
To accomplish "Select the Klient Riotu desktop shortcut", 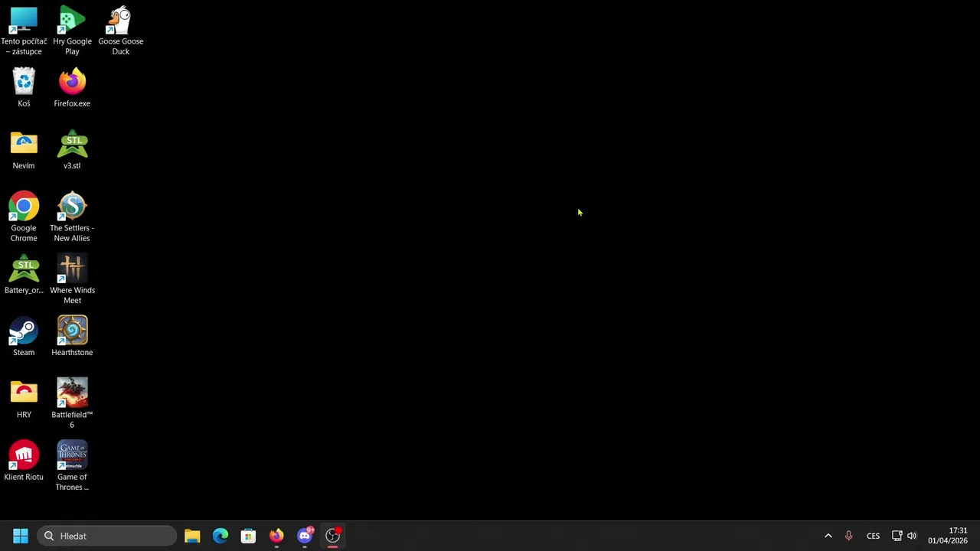I will click(24, 461).
